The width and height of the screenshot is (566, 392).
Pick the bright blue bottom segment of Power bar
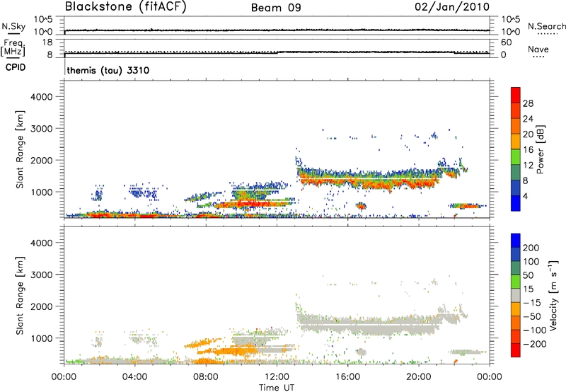click(516, 204)
